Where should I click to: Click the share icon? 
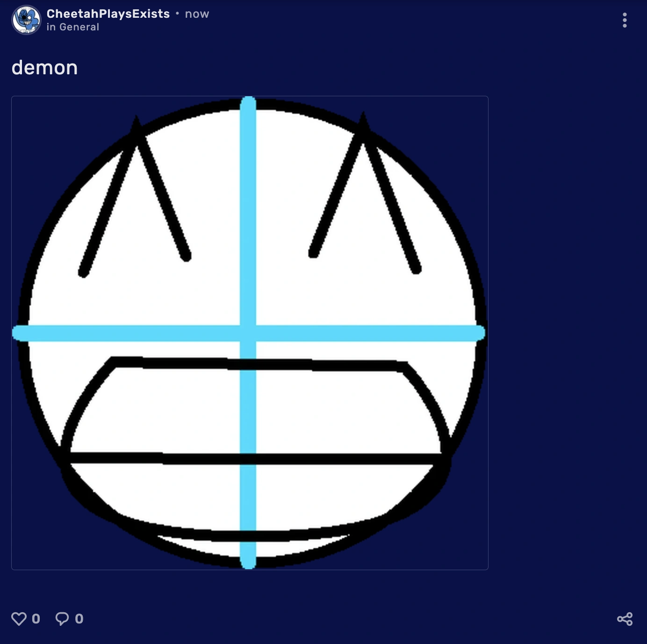tap(625, 619)
